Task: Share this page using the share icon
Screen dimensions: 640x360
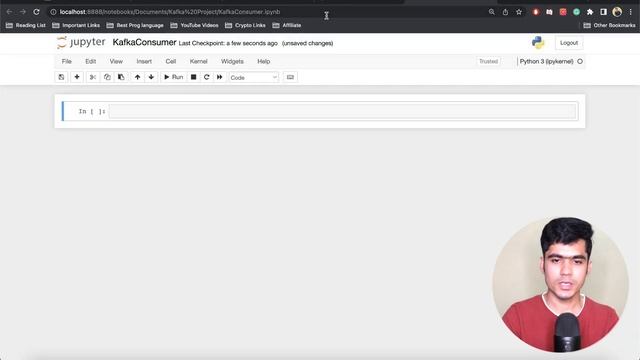Action: pyautogui.click(x=505, y=12)
